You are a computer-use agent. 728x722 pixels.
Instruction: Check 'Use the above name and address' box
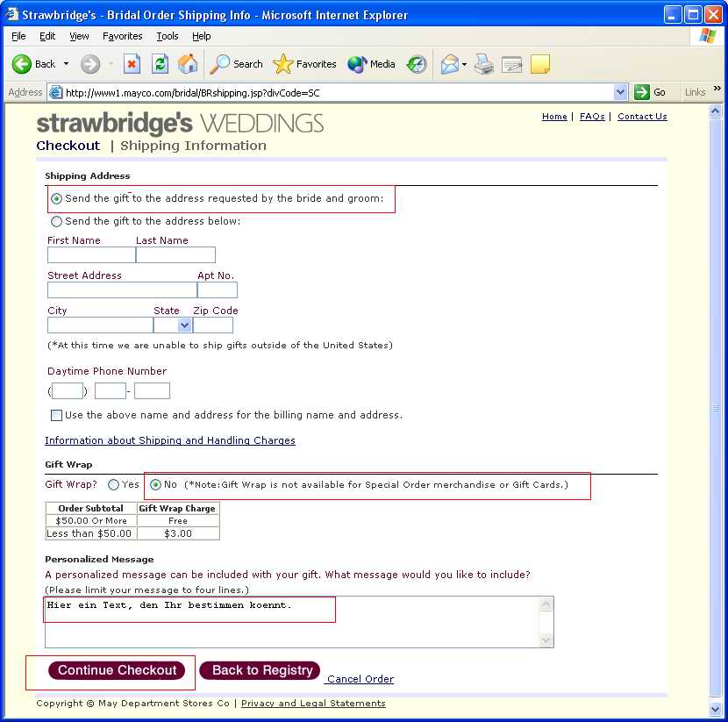click(56, 415)
